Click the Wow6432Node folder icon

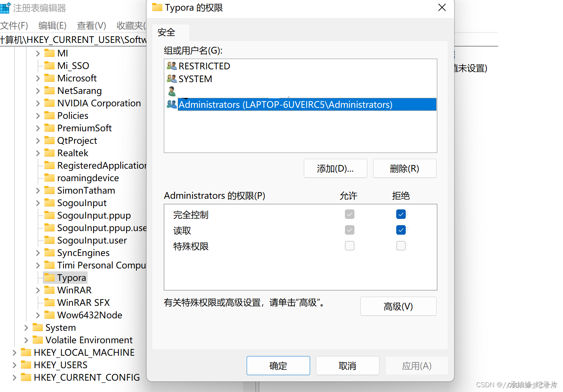click(49, 315)
